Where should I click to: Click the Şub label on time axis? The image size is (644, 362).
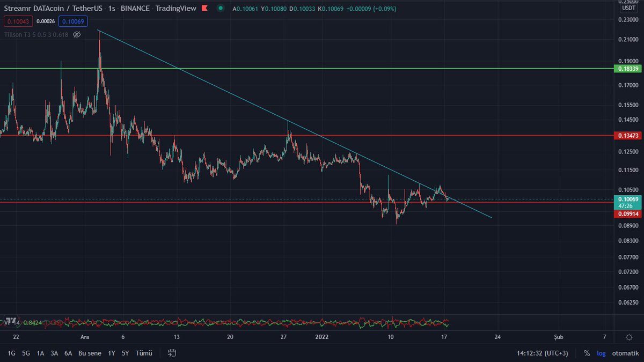[x=559, y=337]
